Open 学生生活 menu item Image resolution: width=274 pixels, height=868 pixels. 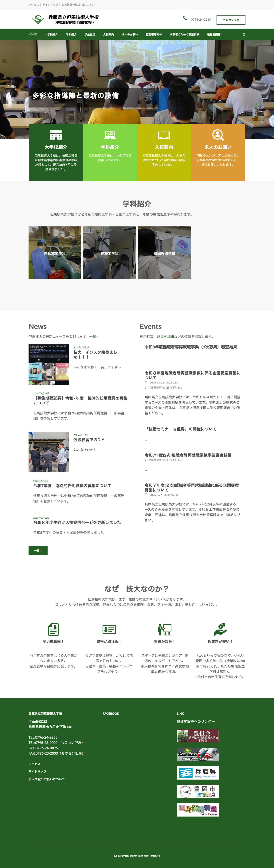coord(90,34)
